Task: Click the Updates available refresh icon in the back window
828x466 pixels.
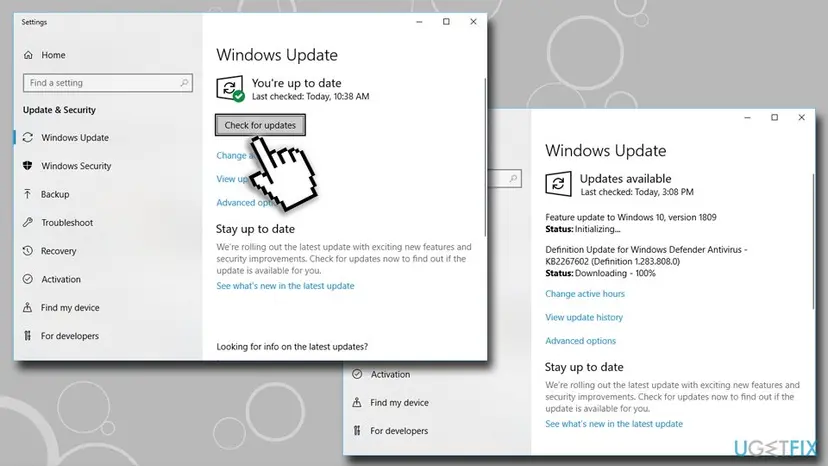Action: pyautogui.click(x=558, y=184)
